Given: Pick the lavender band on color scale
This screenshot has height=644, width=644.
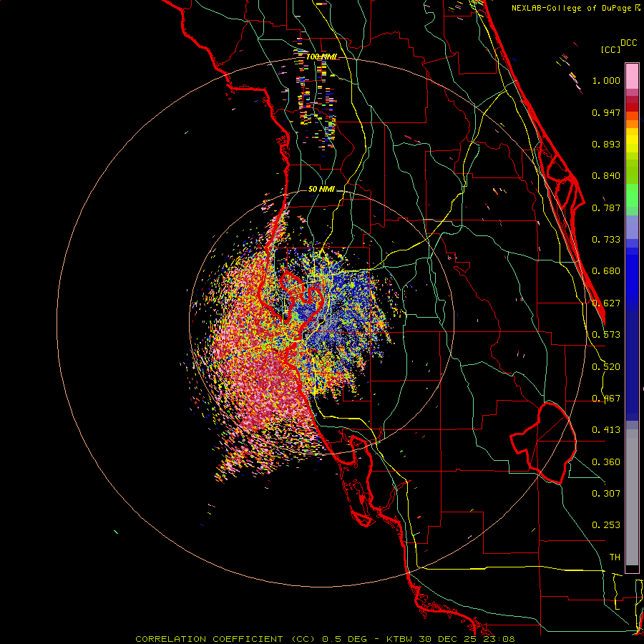Looking at the screenshot, I should point(632,228).
